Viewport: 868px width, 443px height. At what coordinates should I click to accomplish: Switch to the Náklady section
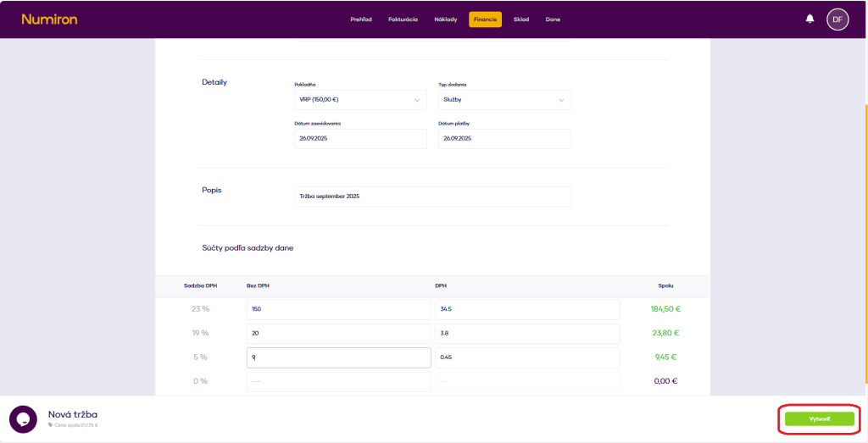click(446, 19)
